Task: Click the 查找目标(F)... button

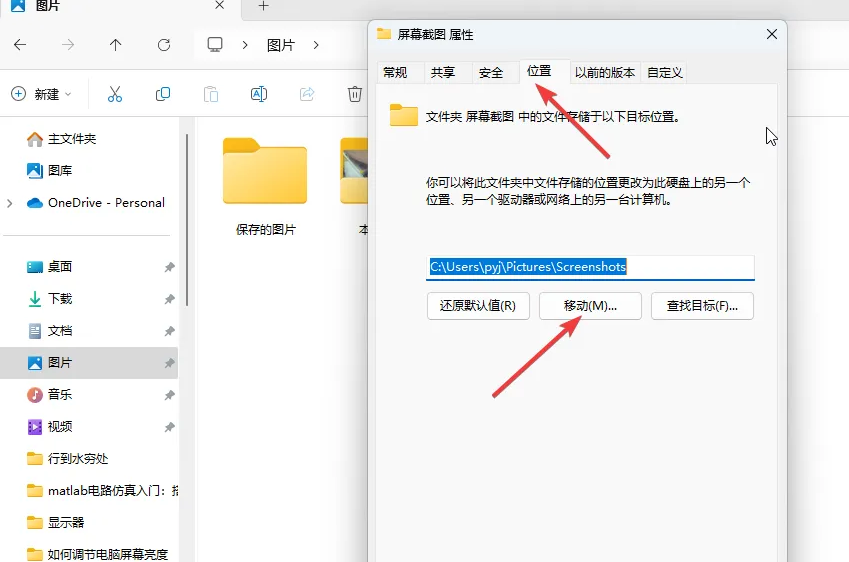Action: pos(701,306)
